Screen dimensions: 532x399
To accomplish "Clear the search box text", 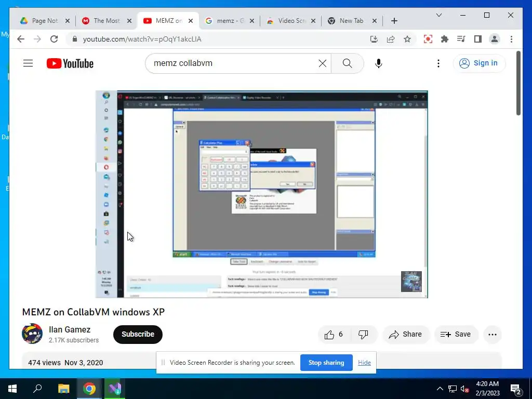I will point(322,63).
